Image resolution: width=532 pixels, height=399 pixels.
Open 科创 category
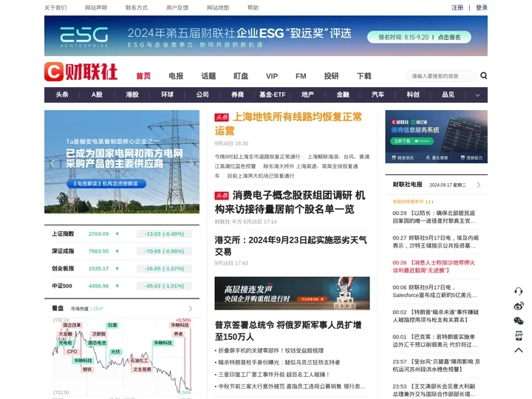[x=413, y=95]
